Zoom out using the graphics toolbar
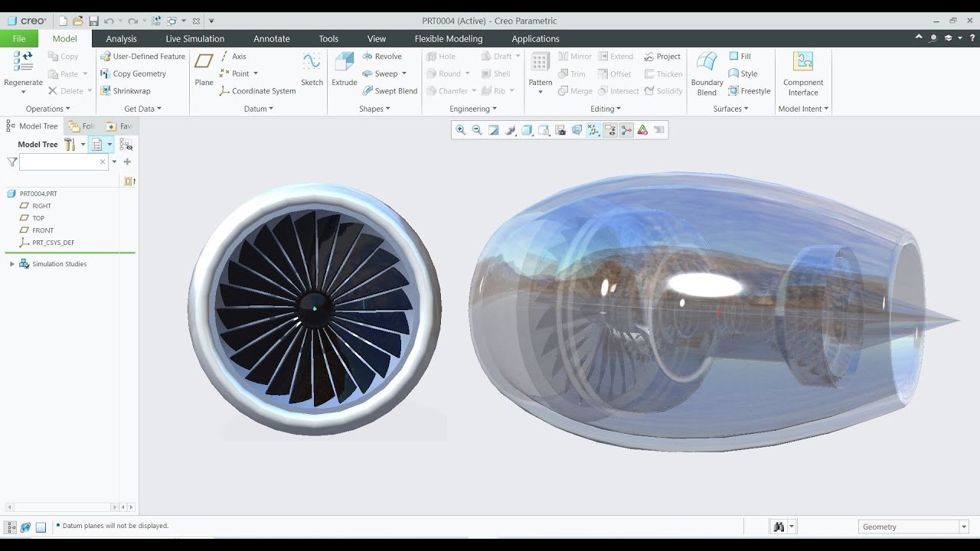 (x=477, y=130)
